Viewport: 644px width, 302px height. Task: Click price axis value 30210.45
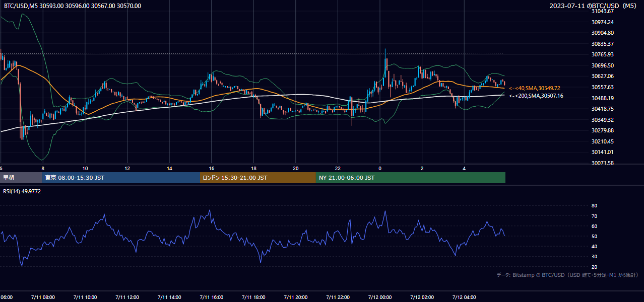tap(603, 141)
